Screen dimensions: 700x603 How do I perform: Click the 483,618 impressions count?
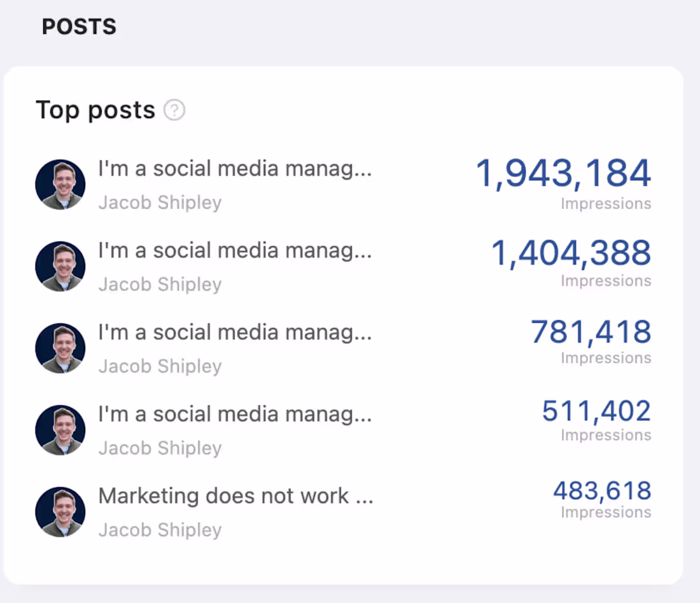pyautogui.click(x=601, y=490)
